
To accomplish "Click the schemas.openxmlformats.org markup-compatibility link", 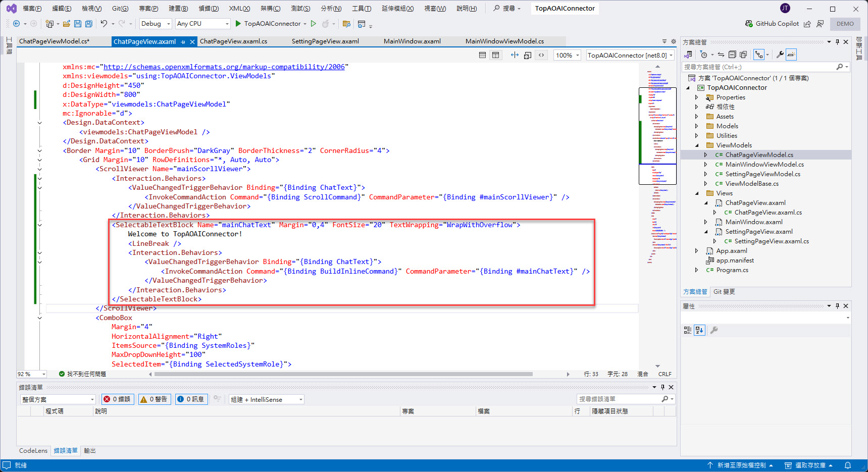I will coord(224,67).
